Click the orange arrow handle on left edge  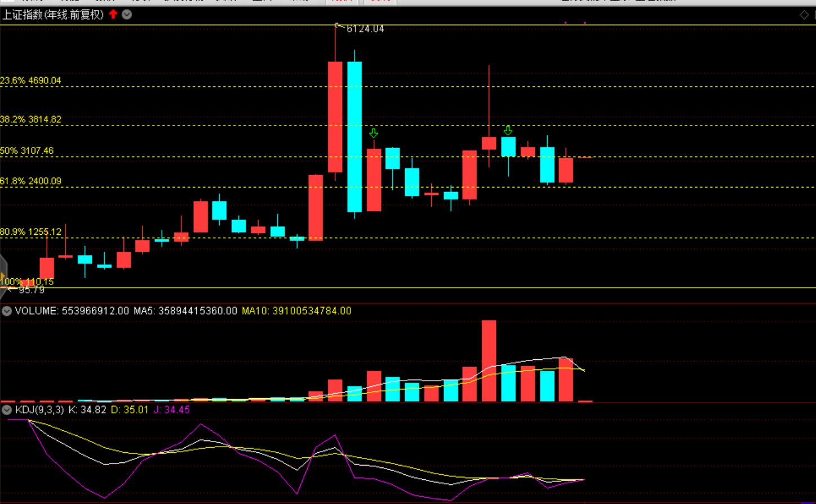(x=3, y=275)
